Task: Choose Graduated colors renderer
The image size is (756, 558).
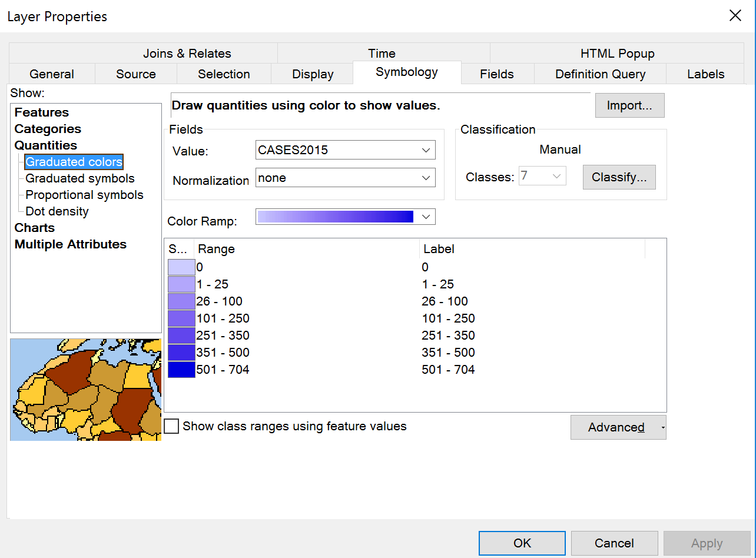Action: tap(74, 162)
